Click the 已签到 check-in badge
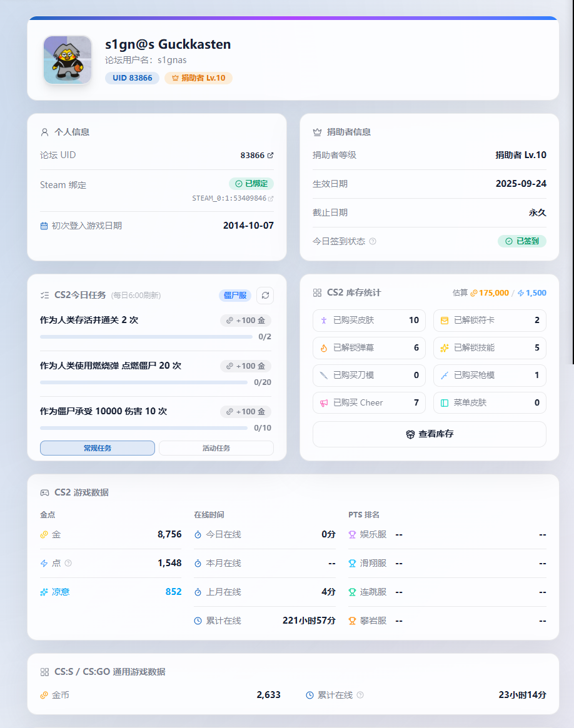 point(522,241)
